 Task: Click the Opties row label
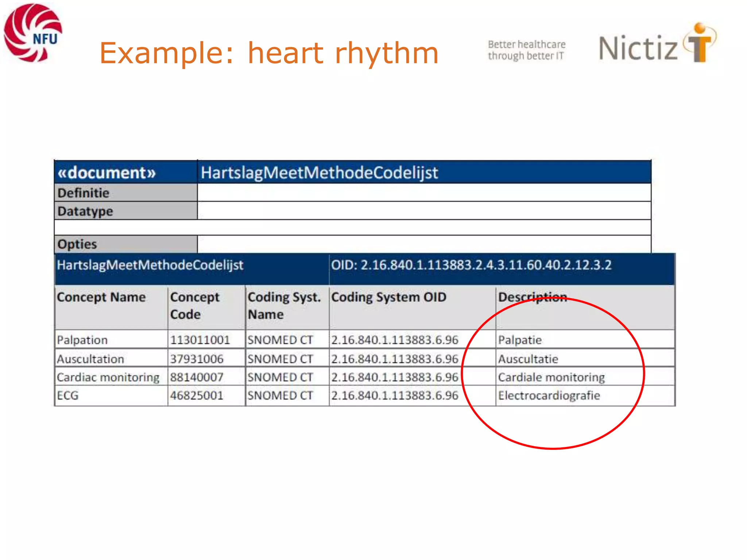pyautogui.click(x=126, y=244)
